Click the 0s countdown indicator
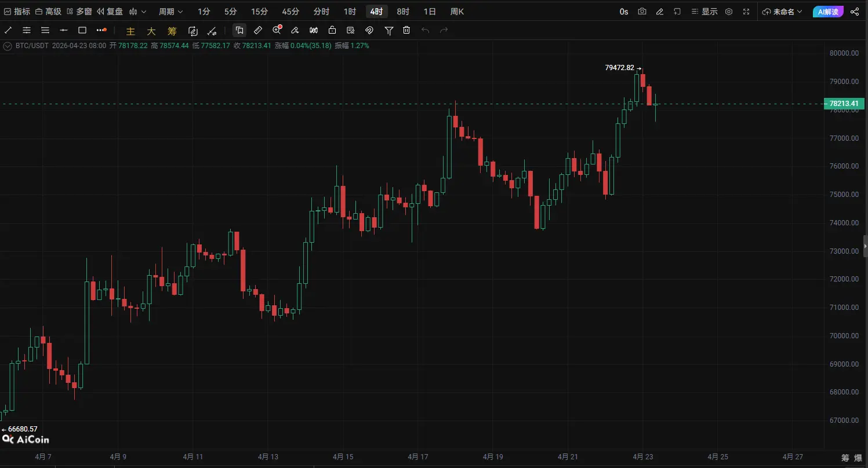 tap(624, 12)
